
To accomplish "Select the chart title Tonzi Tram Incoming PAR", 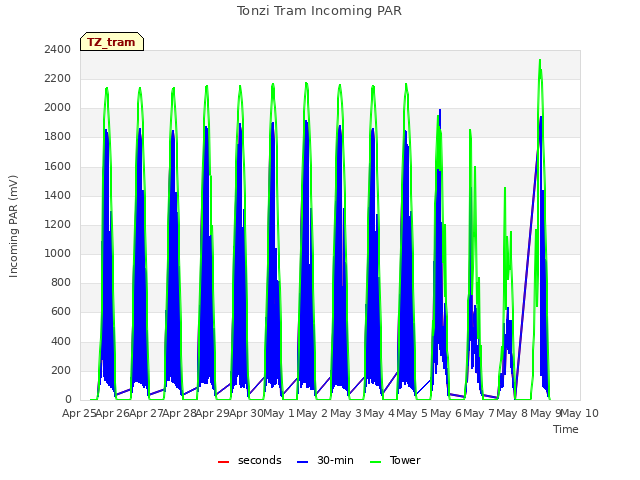I will [x=319, y=11].
